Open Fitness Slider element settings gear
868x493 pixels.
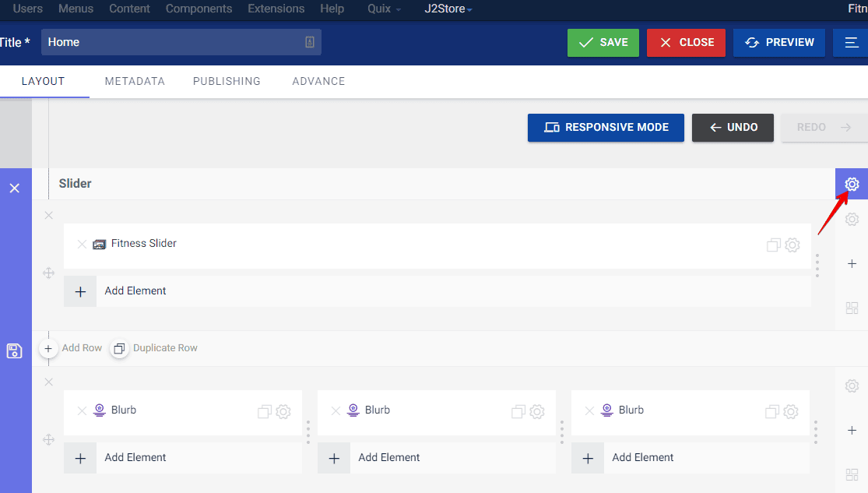pos(792,245)
